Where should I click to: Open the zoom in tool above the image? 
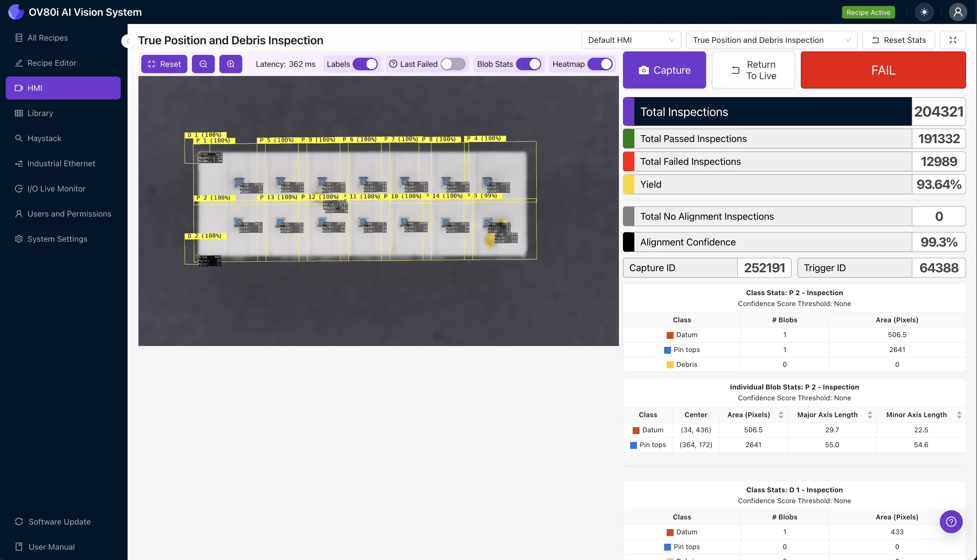231,64
